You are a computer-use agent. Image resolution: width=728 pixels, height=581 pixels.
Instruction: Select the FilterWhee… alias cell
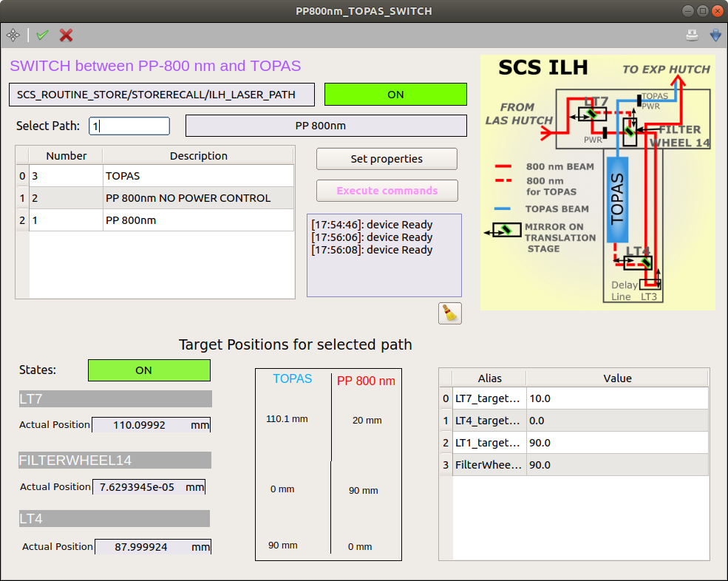point(489,465)
